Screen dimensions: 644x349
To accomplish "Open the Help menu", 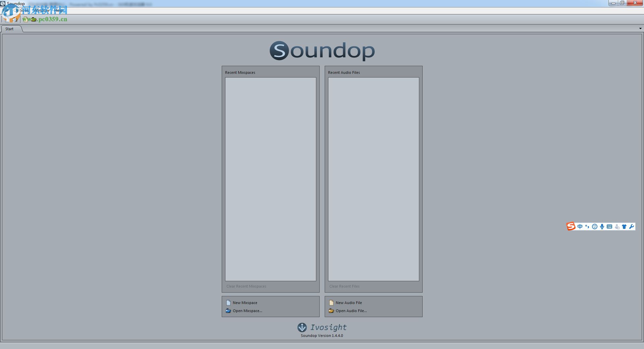I will coord(59,10).
